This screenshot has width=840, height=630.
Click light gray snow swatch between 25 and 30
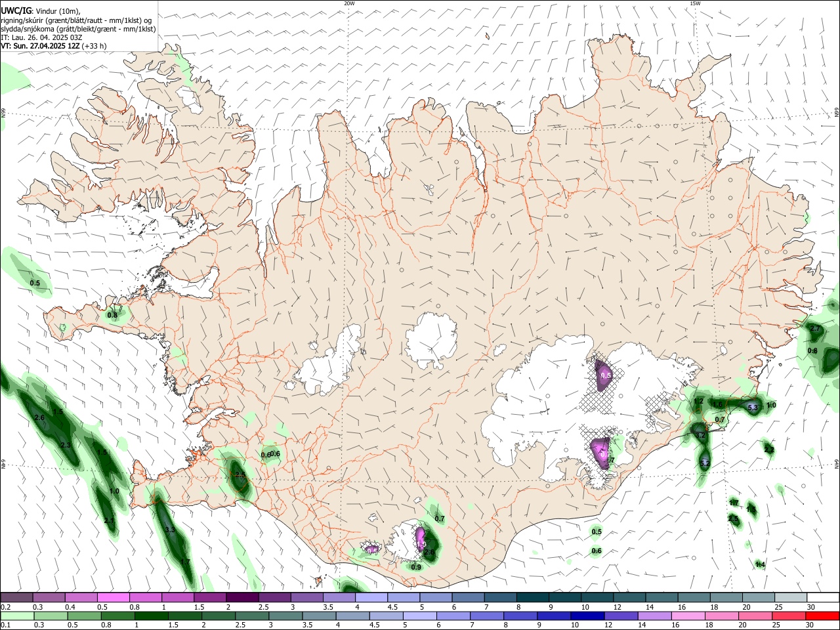(791, 597)
